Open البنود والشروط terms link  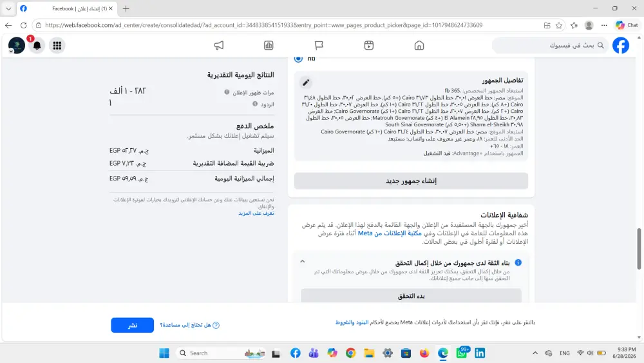click(x=352, y=322)
